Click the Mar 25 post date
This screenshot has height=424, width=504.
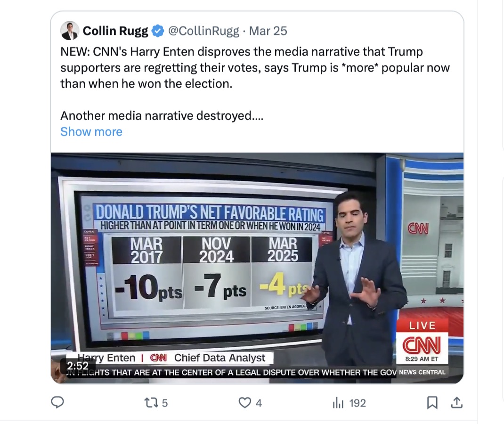point(268,31)
